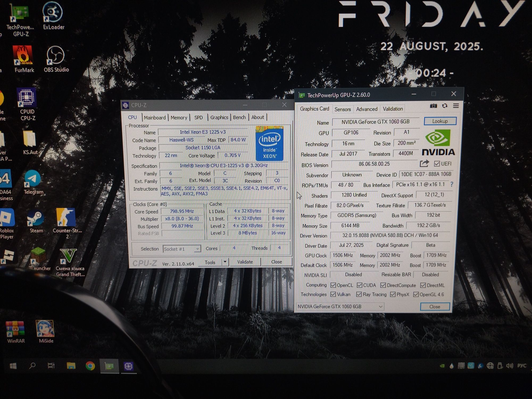Click the volume icon in system tray

[x=509, y=366]
